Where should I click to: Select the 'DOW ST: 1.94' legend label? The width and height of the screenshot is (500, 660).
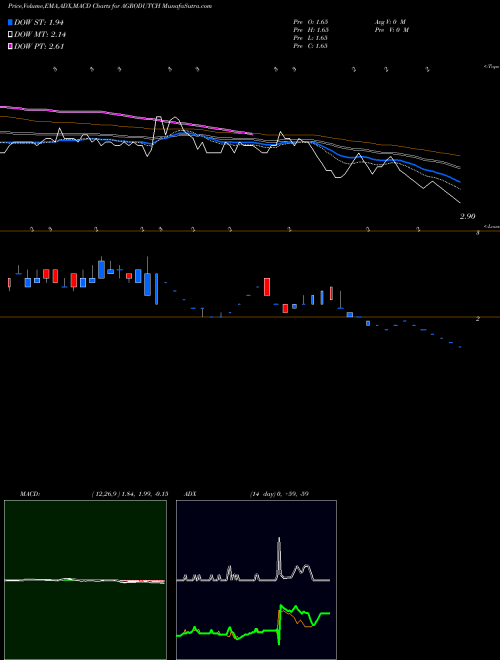pyautogui.click(x=39, y=22)
